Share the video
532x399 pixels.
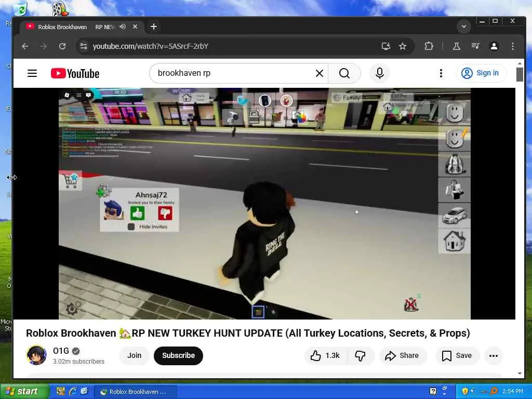(x=403, y=355)
